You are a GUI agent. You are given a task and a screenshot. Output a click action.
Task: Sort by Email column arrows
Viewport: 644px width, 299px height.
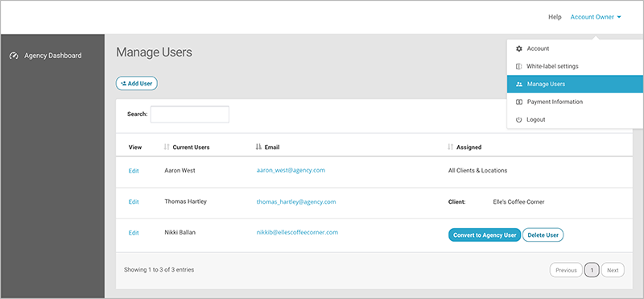258,147
